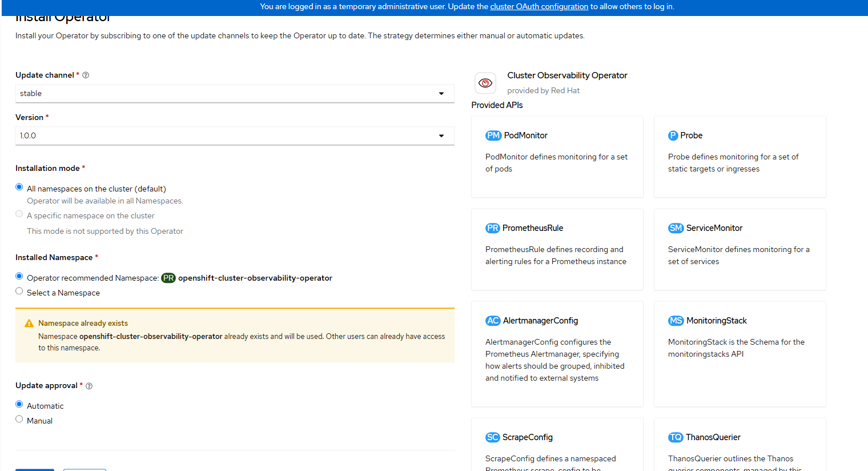
Task: Choose Operator recommended Namespace option
Action: pyautogui.click(x=19, y=276)
